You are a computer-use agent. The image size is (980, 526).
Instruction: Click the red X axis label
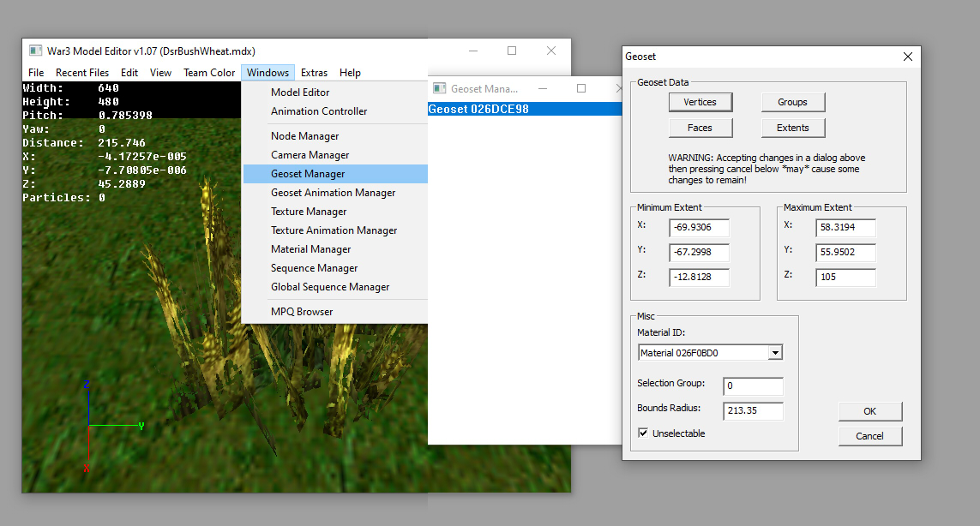coord(87,468)
